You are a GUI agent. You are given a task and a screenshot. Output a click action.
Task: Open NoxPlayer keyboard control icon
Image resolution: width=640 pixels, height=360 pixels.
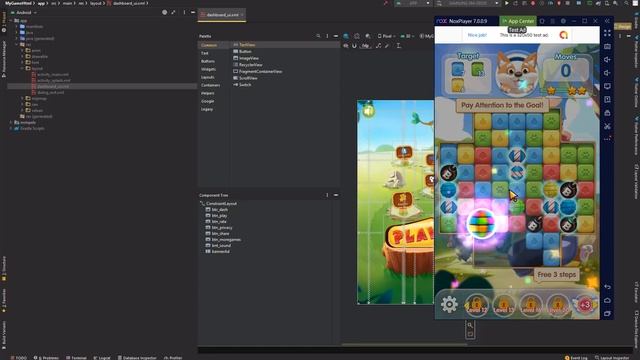coord(607,47)
